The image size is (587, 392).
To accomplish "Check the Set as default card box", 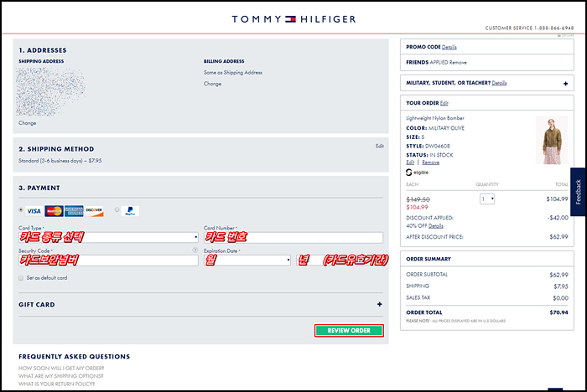I will click(21, 278).
